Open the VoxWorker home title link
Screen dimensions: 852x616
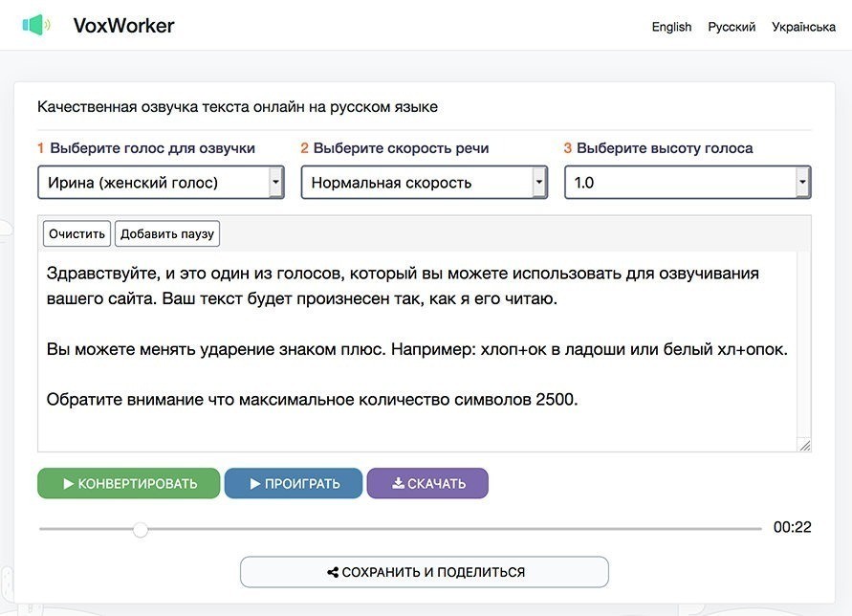124,26
